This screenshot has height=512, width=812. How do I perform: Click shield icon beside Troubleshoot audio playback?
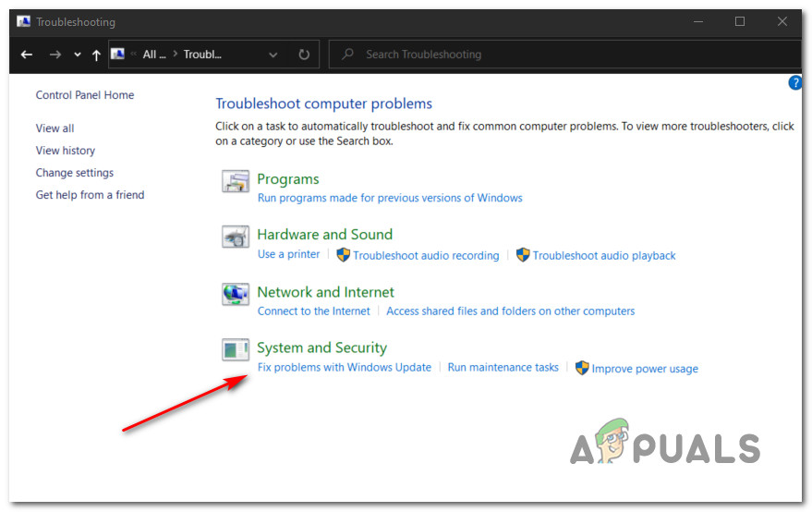coord(523,255)
